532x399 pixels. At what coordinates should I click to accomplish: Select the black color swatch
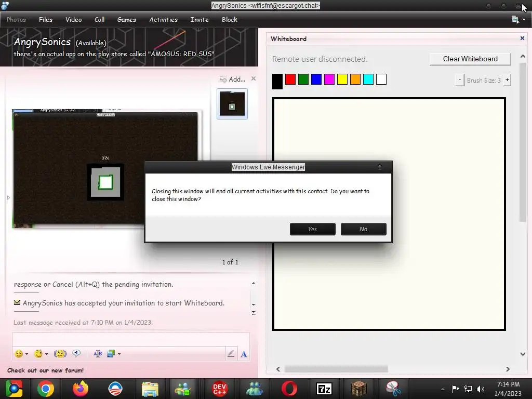[x=277, y=81]
